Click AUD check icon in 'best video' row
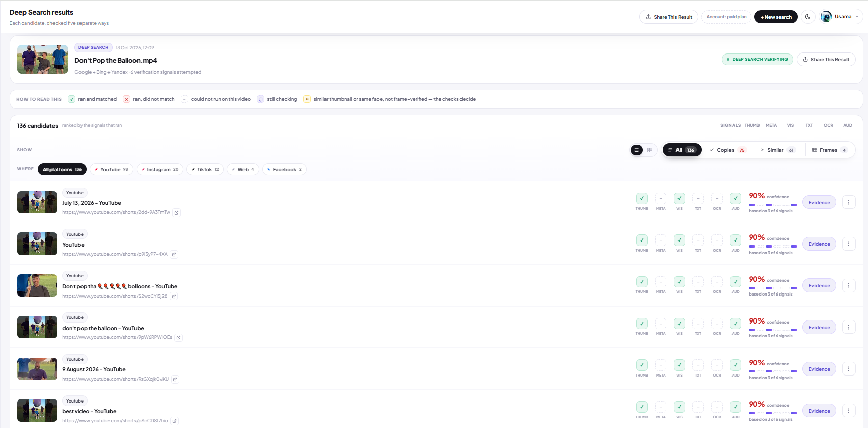 [x=736, y=407]
